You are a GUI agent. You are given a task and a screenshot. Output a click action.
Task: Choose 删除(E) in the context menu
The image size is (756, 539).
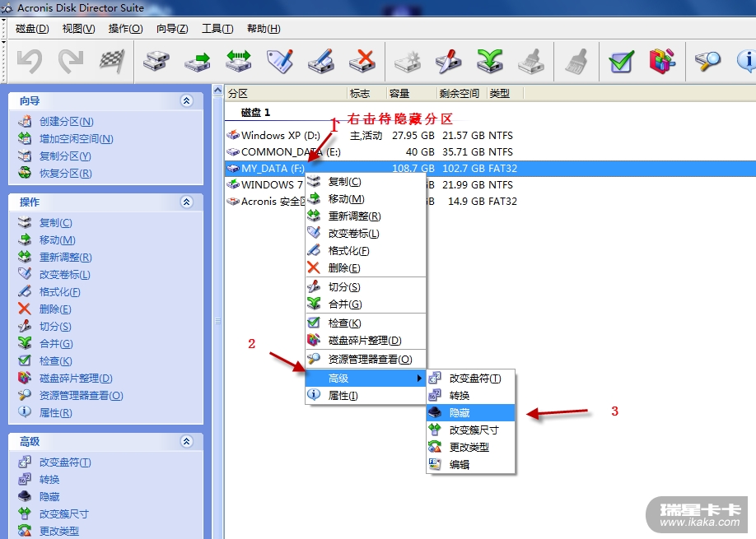[x=366, y=267]
